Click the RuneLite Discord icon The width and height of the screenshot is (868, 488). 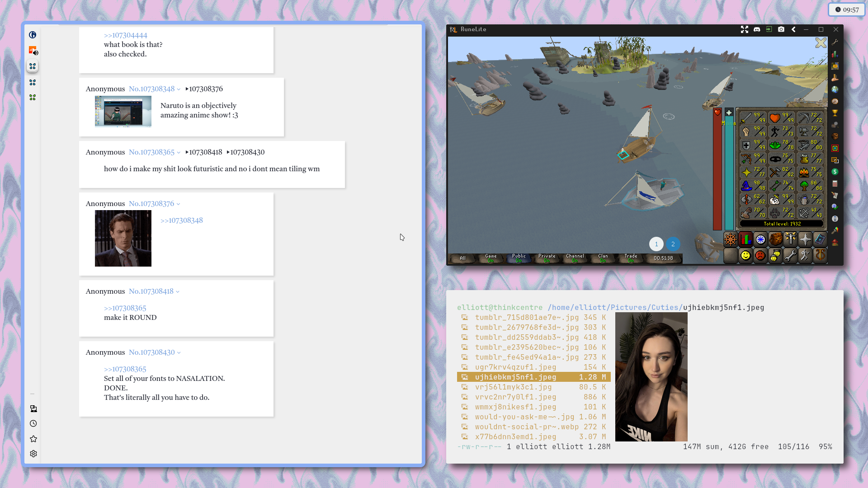tap(757, 29)
